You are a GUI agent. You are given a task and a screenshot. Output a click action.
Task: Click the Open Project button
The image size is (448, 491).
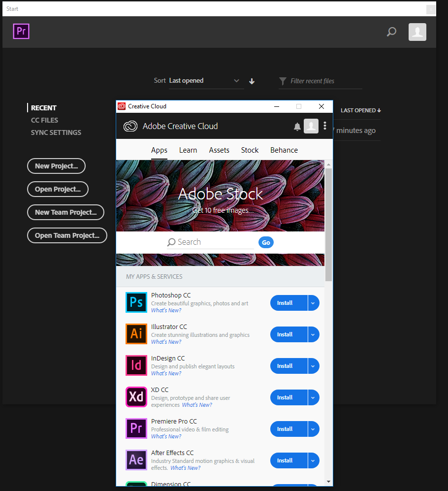58,189
